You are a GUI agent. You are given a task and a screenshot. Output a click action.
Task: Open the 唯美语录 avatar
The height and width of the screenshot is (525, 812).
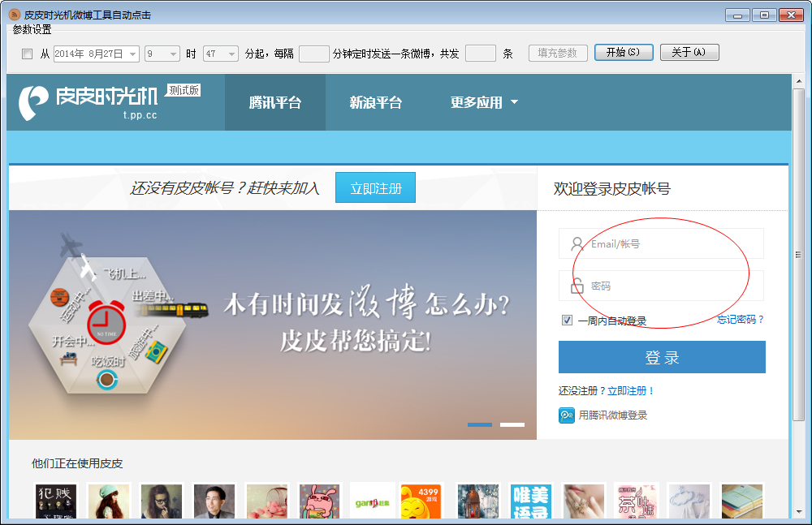tap(531, 501)
